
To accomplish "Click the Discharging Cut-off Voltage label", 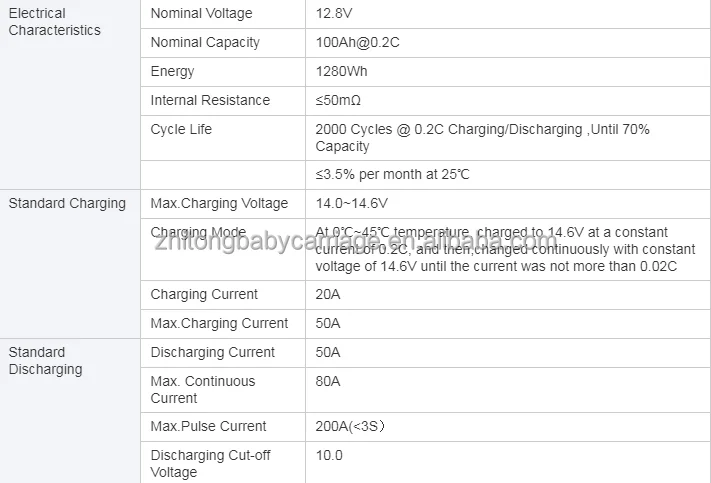I will tap(210, 464).
